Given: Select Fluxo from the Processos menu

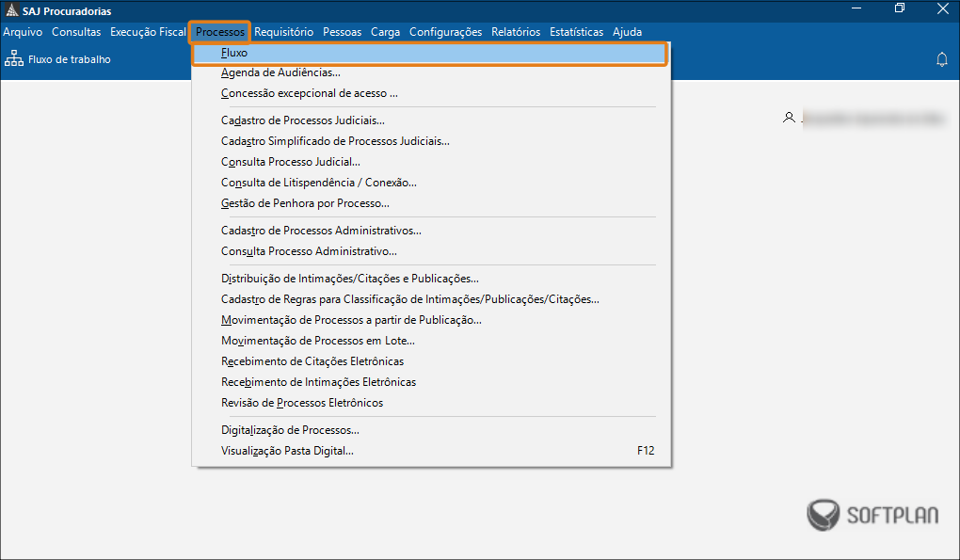Looking at the screenshot, I should (x=234, y=54).
